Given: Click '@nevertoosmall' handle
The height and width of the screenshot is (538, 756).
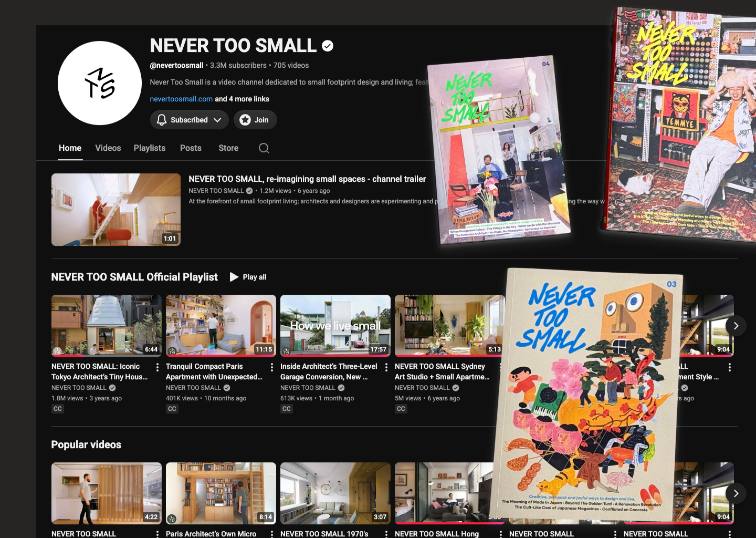Looking at the screenshot, I should (176, 65).
